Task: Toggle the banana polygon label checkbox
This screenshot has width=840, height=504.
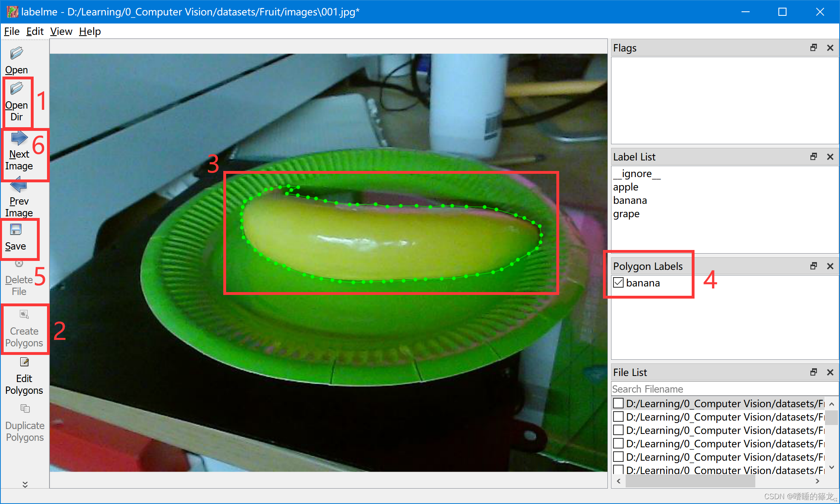Action: pos(618,283)
